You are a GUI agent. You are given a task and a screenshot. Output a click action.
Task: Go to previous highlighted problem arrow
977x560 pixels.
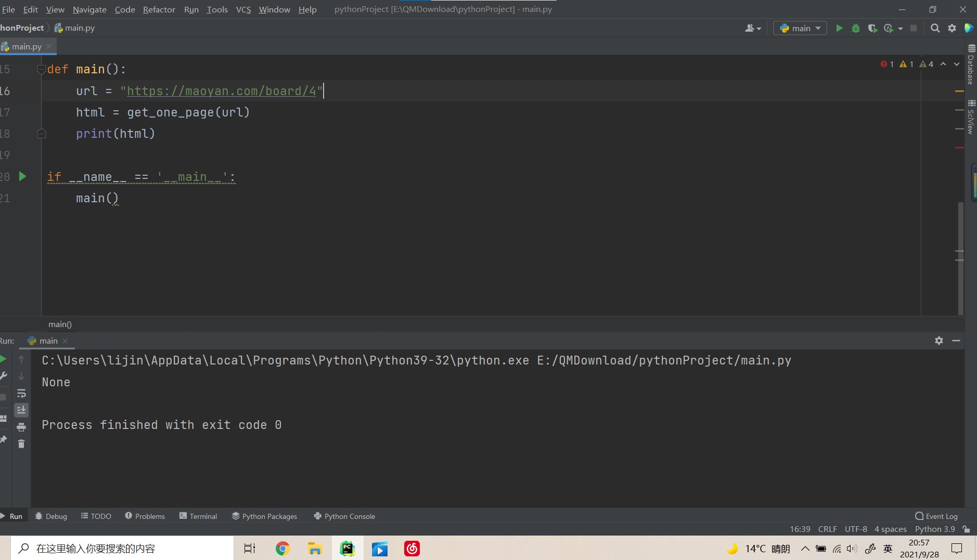pyautogui.click(x=943, y=64)
